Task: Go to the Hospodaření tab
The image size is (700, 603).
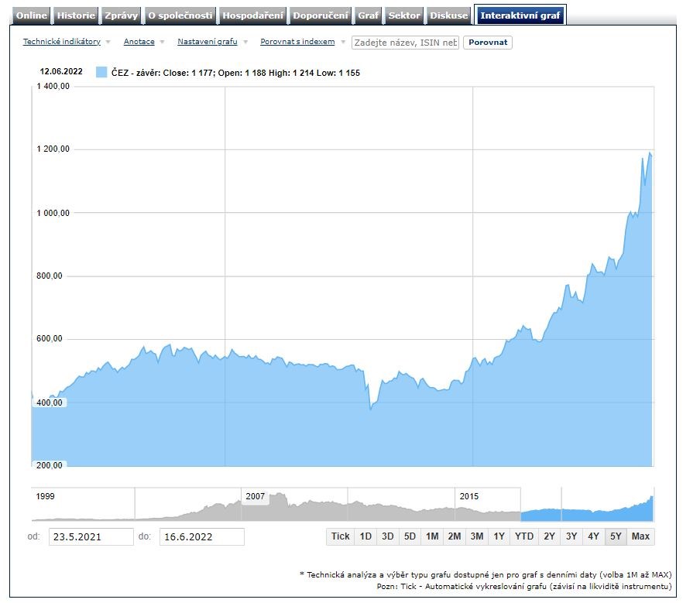Action: pos(254,15)
